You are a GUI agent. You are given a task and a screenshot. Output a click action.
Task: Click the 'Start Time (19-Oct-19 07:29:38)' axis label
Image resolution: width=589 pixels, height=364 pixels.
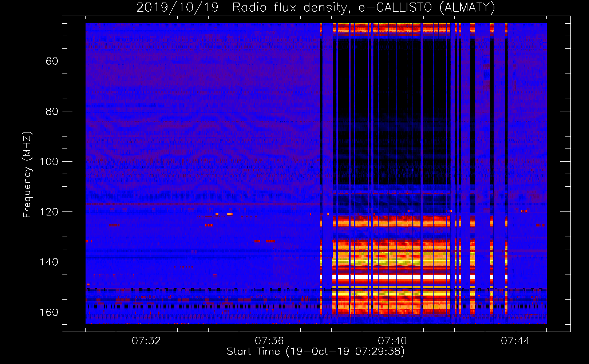(x=316, y=352)
